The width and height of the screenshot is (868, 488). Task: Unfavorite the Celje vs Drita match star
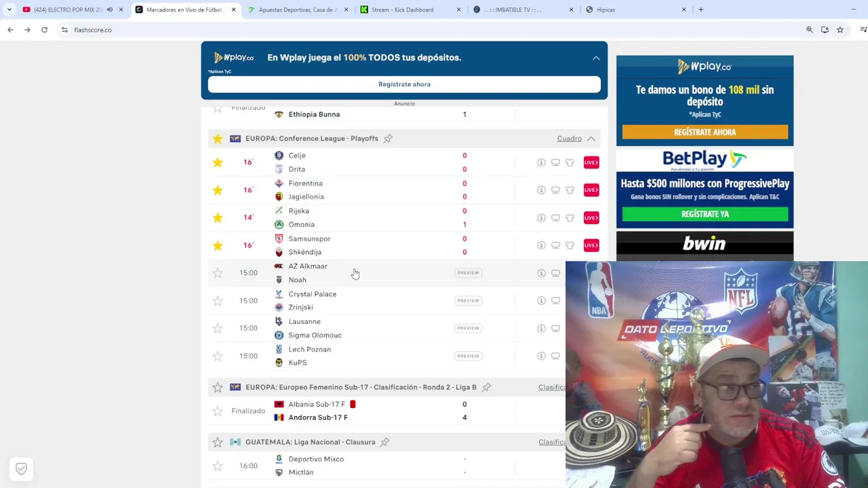(218, 163)
